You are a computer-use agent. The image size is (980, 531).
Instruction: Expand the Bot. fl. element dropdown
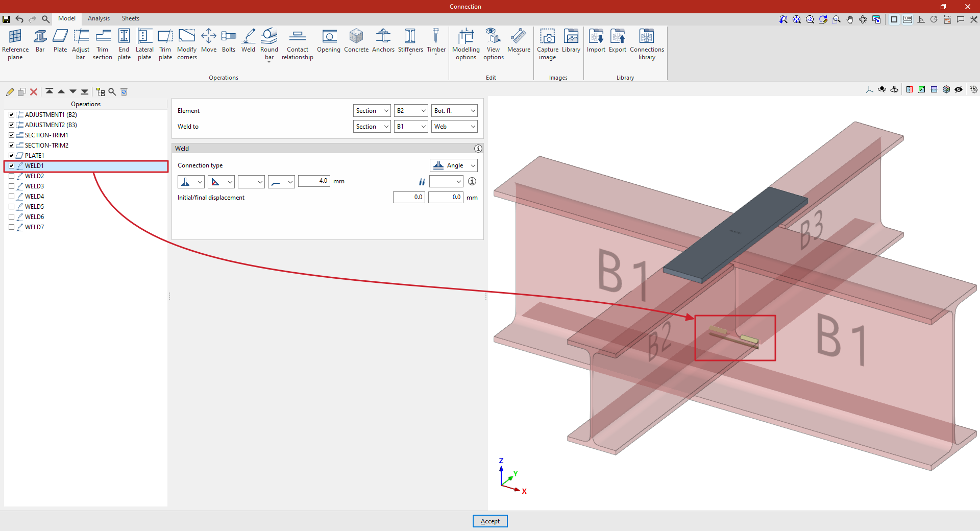454,111
